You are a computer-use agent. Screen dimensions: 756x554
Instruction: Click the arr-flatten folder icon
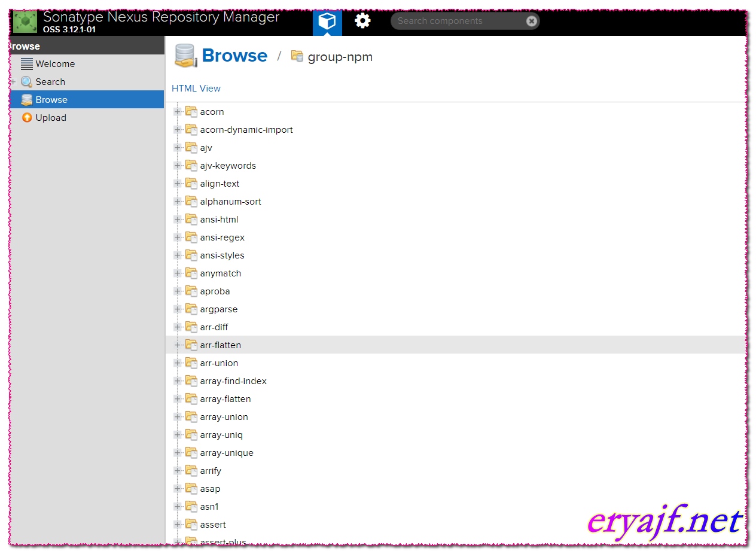pyautogui.click(x=191, y=345)
